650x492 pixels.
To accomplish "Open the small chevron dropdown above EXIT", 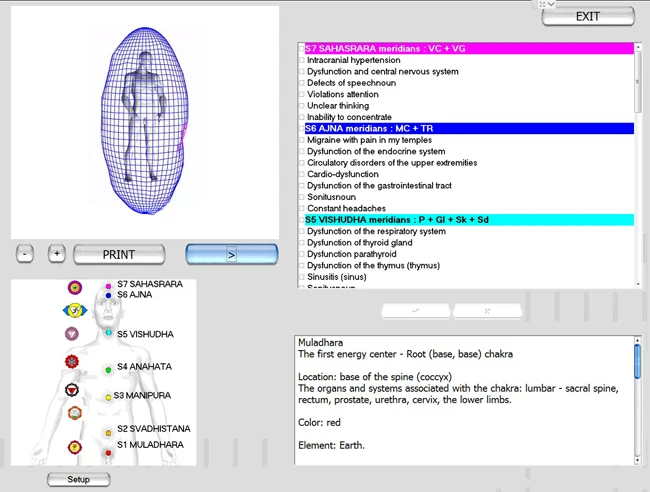I will point(551,4).
